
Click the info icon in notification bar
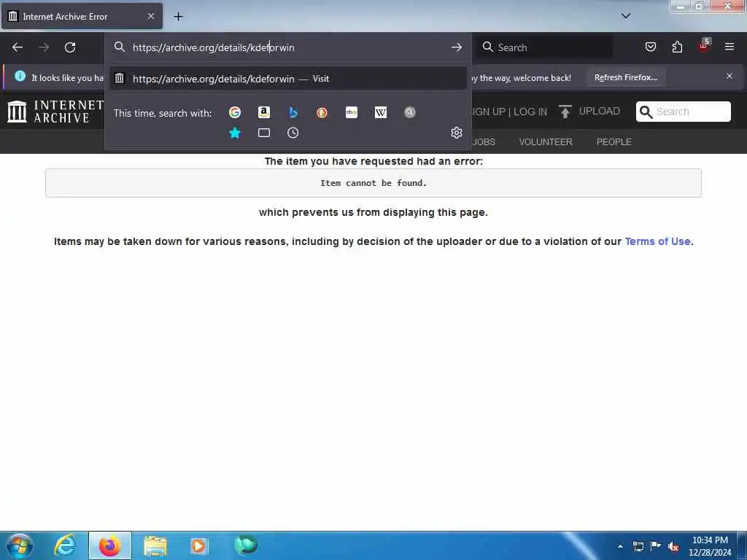[x=20, y=76]
